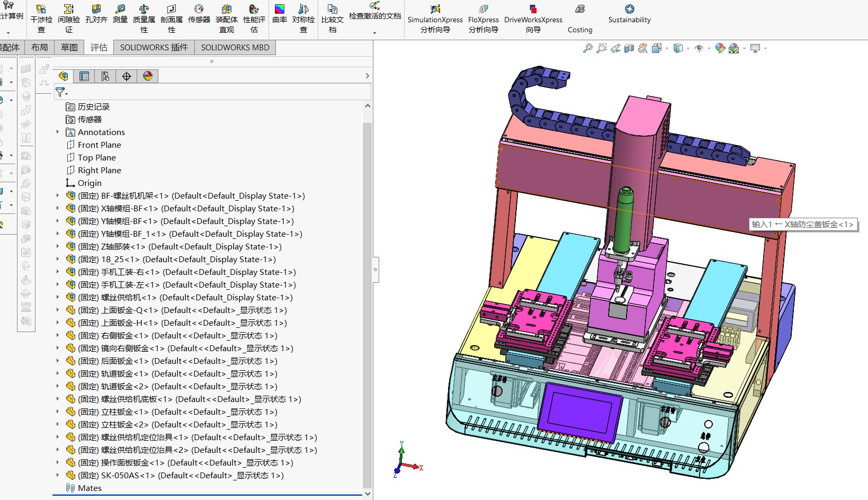Viewport: 868px width, 500px height.
Task: Click the Previous View icon in view toolbar
Action: [615, 49]
